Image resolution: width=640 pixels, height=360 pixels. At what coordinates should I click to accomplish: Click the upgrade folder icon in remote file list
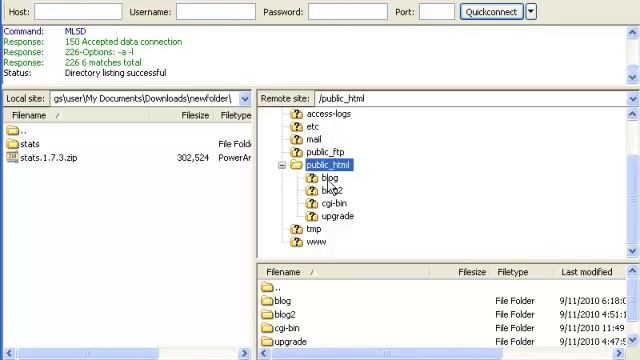[267, 341]
